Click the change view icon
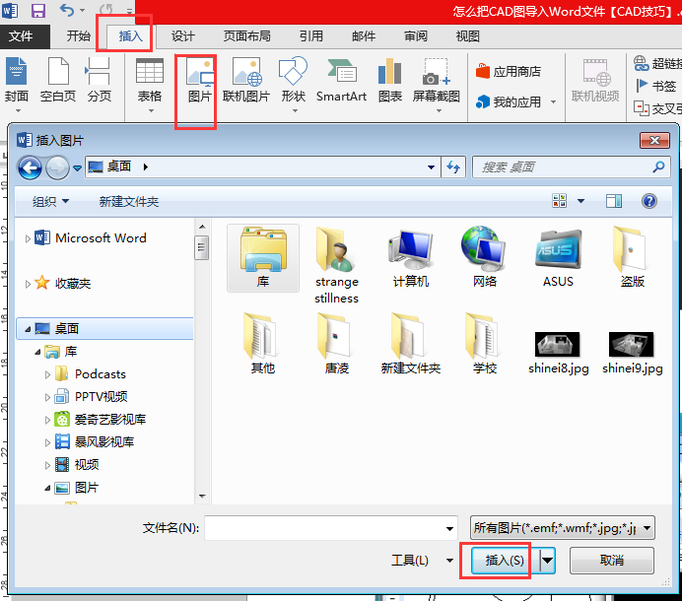Image resolution: width=682 pixels, height=601 pixels. (x=559, y=201)
